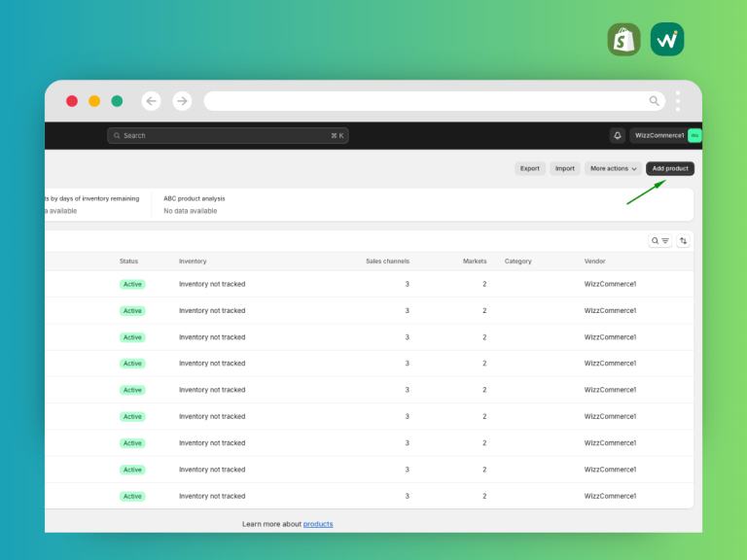Viewport: 747px width, 560px height.
Task: Open the products help link
Action: click(x=318, y=524)
